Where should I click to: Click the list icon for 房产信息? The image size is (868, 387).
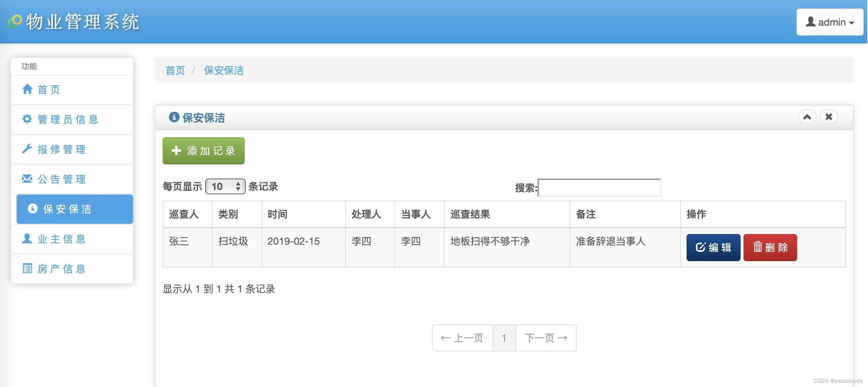27,268
